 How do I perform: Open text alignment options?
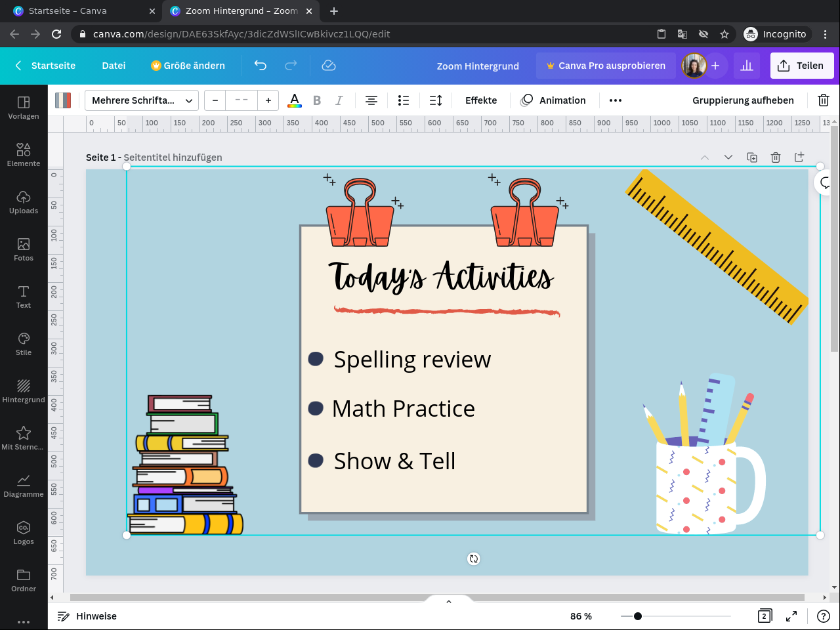pyautogui.click(x=371, y=100)
